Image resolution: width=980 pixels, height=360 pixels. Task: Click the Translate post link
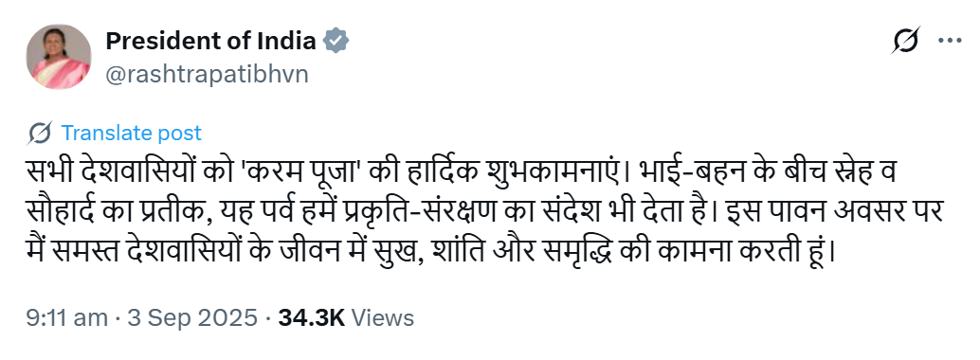(131, 133)
